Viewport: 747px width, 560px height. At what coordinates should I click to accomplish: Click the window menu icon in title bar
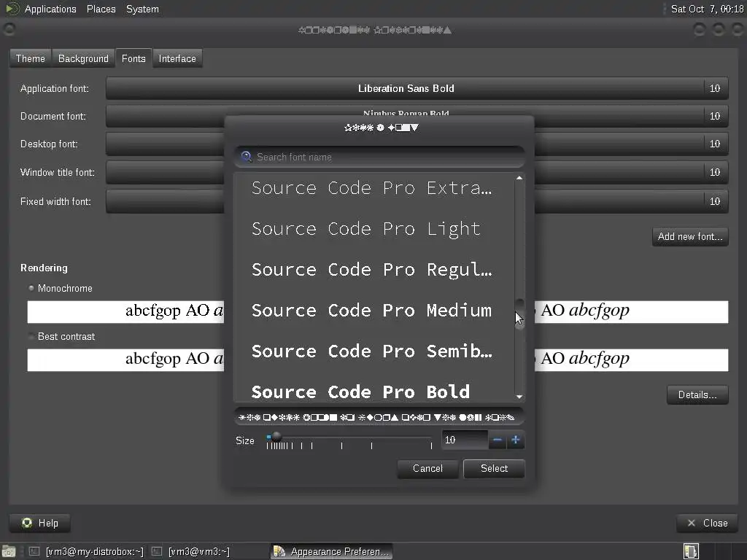click(x=9, y=29)
